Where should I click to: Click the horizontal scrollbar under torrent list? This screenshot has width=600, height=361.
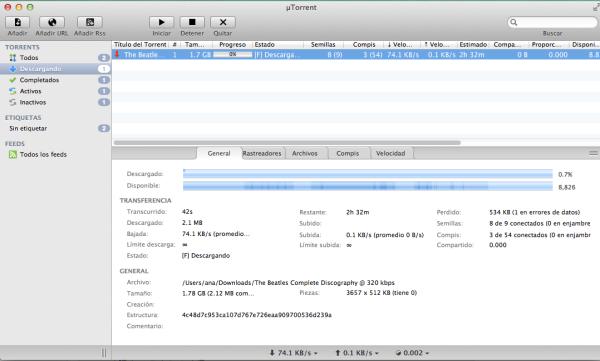pyautogui.click(x=287, y=143)
